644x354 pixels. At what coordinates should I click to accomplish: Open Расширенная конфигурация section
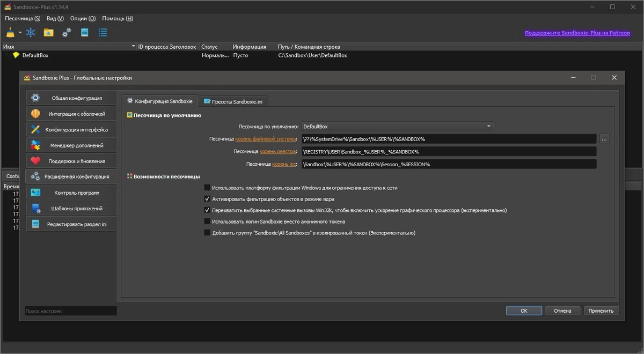pyautogui.click(x=71, y=176)
